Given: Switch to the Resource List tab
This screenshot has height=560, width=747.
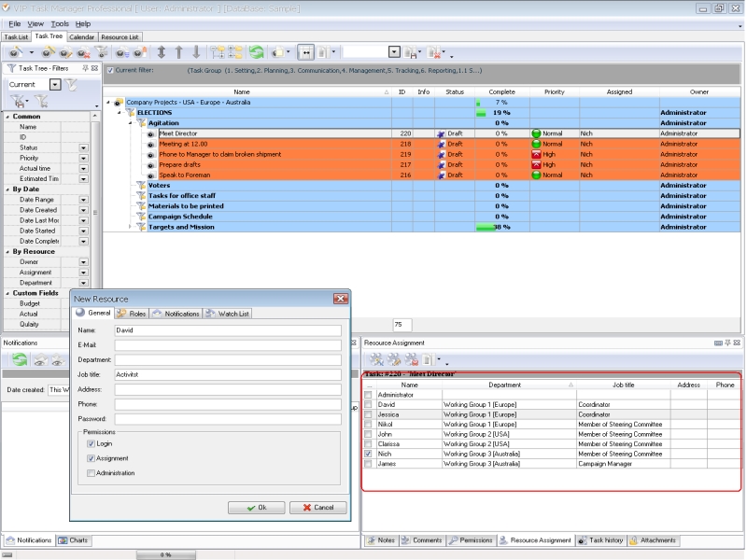Looking at the screenshot, I should pos(120,37).
